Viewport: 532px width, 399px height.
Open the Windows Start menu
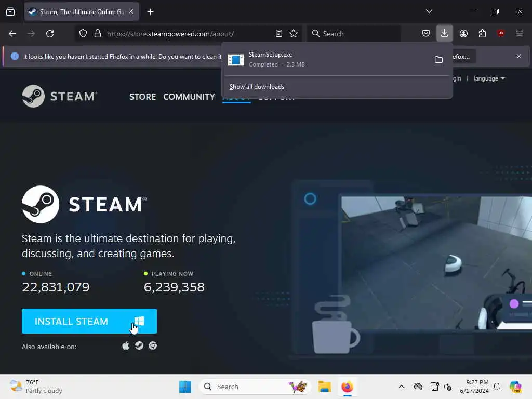185,387
